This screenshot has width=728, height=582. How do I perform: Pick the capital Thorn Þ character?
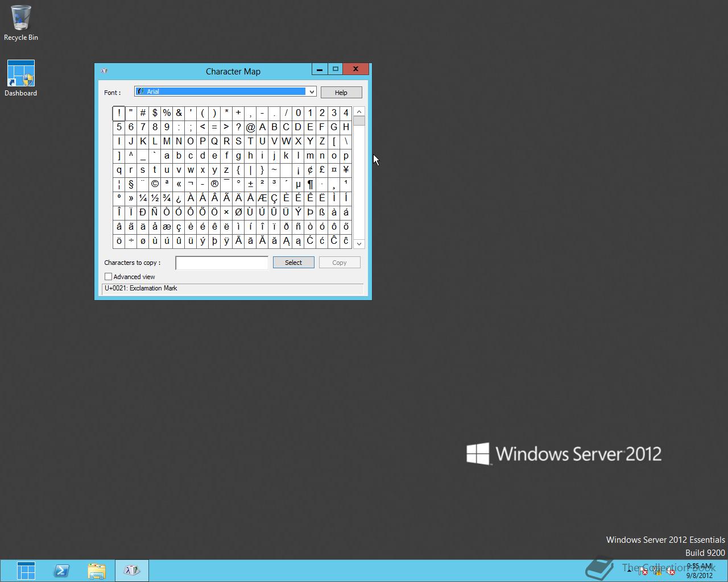click(x=310, y=213)
